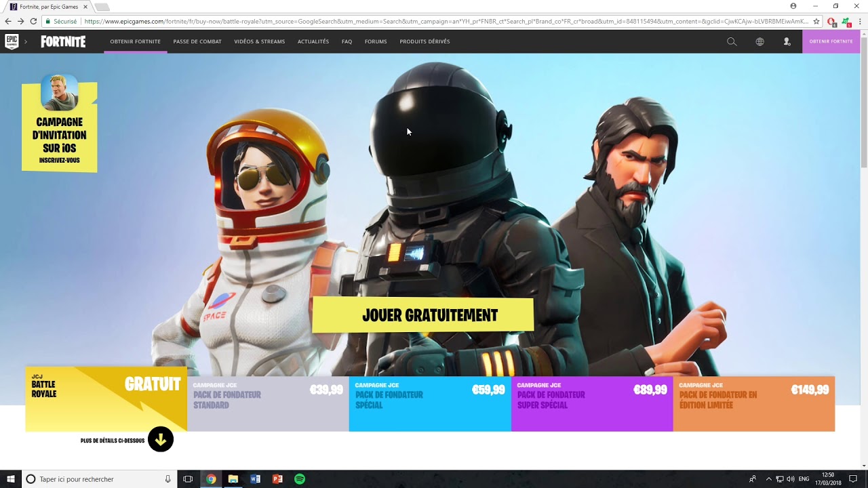Open Spotify from the taskbar

pyautogui.click(x=300, y=479)
